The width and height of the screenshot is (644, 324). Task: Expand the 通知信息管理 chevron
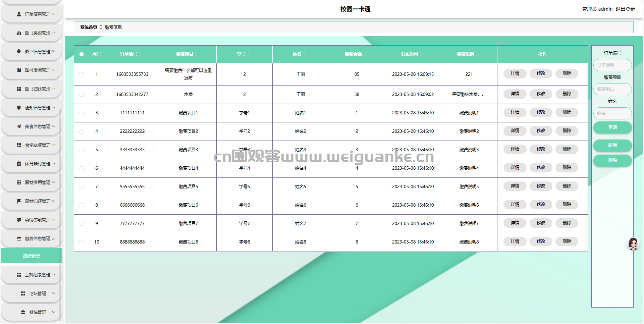pos(54,107)
